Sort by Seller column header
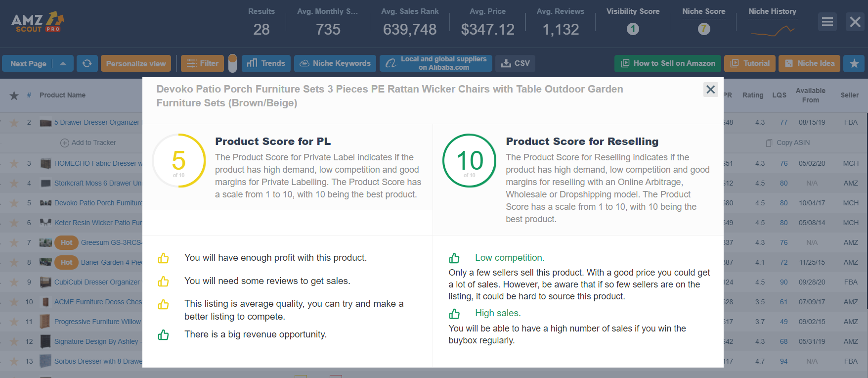This screenshot has width=868, height=378. [849, 95]
